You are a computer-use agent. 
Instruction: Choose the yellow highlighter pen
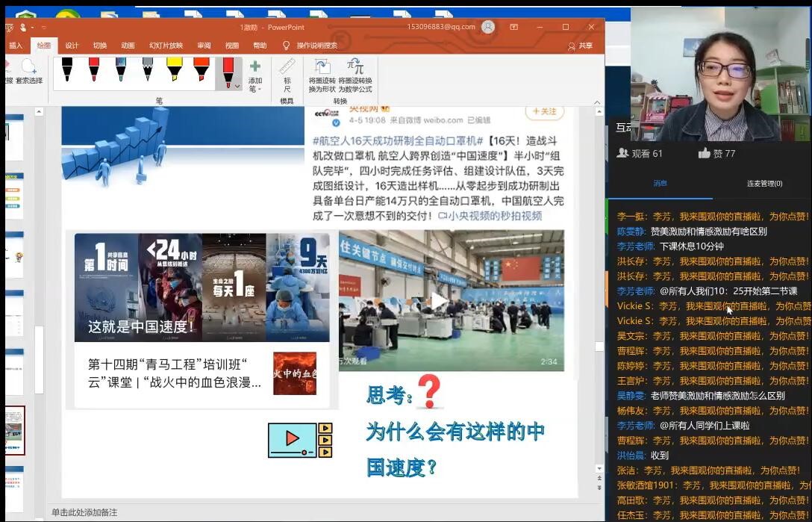[x=174, y=70]
